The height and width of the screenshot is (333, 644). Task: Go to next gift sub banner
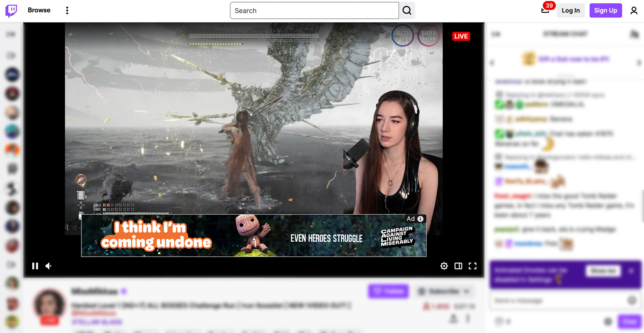coord(639,62)
